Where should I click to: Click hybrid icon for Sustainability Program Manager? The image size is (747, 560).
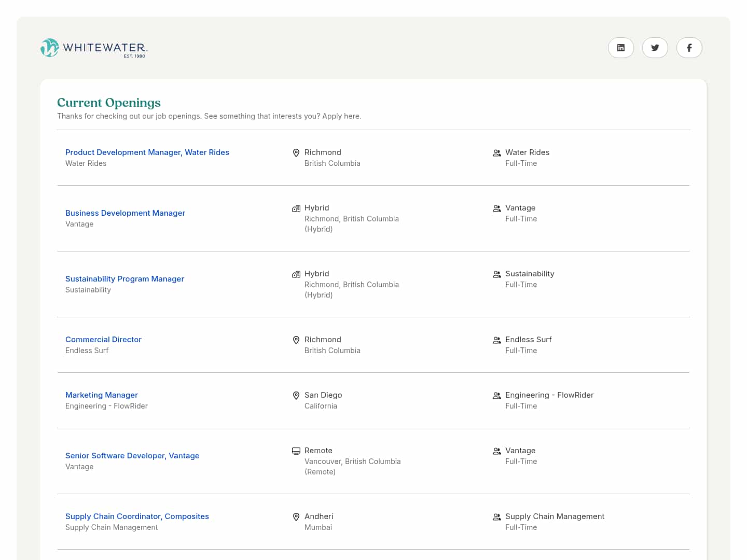pos(296,274)
